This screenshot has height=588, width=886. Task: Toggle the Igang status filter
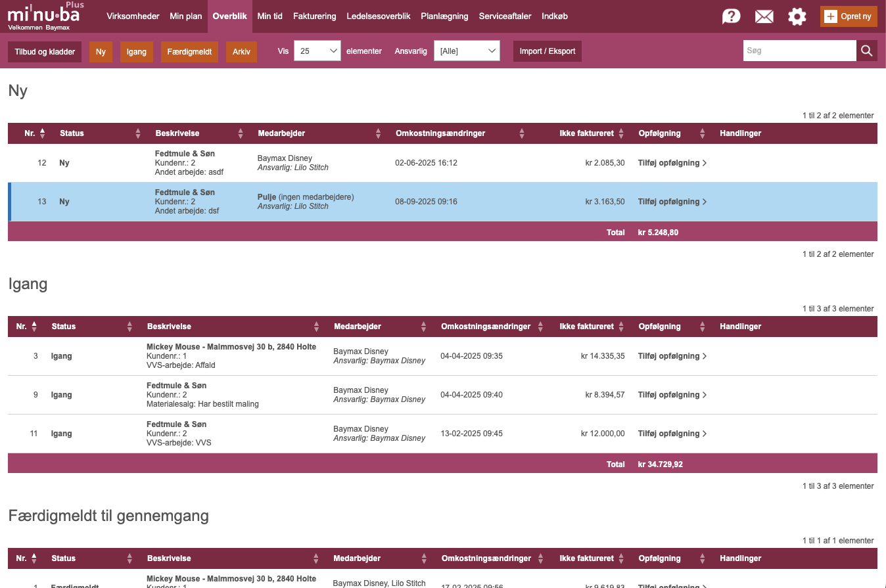click(136, 52)
